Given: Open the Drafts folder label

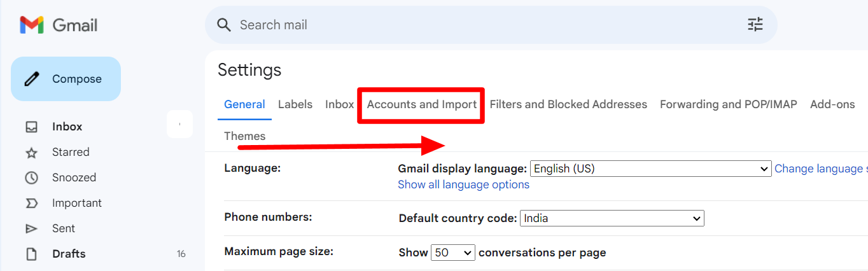Looking at the screenshot, I should pos(69,254).
